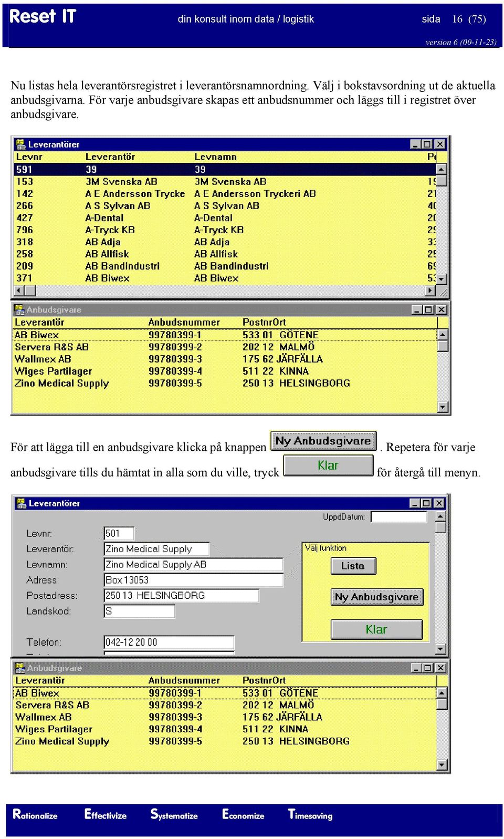Click the Adress field containing Box 13053
This screenshot has width=504, height=839.
(x=194, y=580)
